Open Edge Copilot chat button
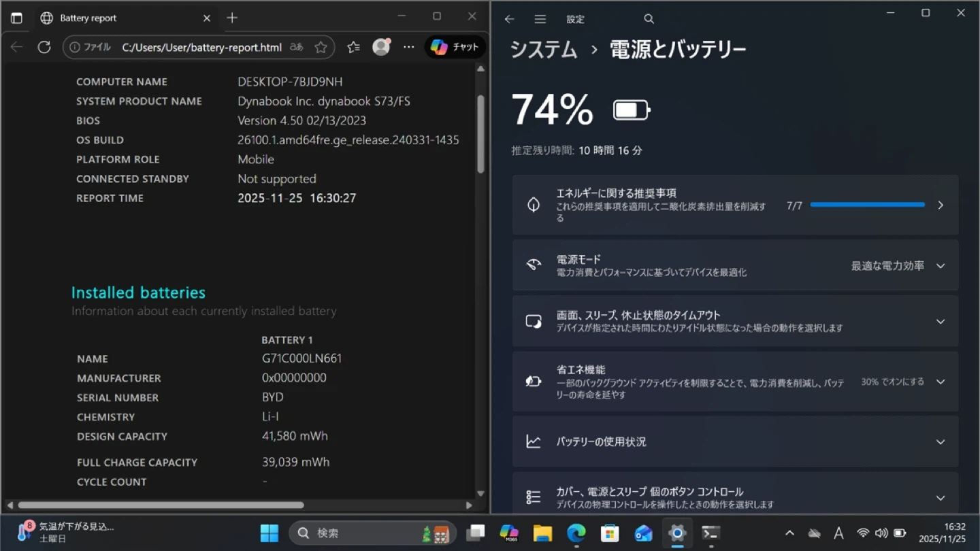The height and width of the screenshot is (551, 980). (x=455, y=47)
